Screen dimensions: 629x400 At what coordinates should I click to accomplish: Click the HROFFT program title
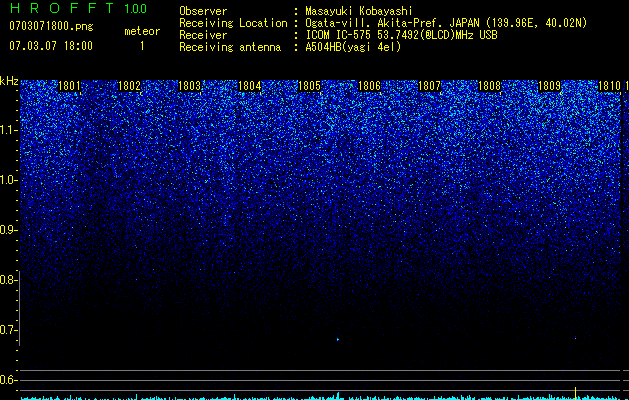pyautogui.click(x=62, y=8)
